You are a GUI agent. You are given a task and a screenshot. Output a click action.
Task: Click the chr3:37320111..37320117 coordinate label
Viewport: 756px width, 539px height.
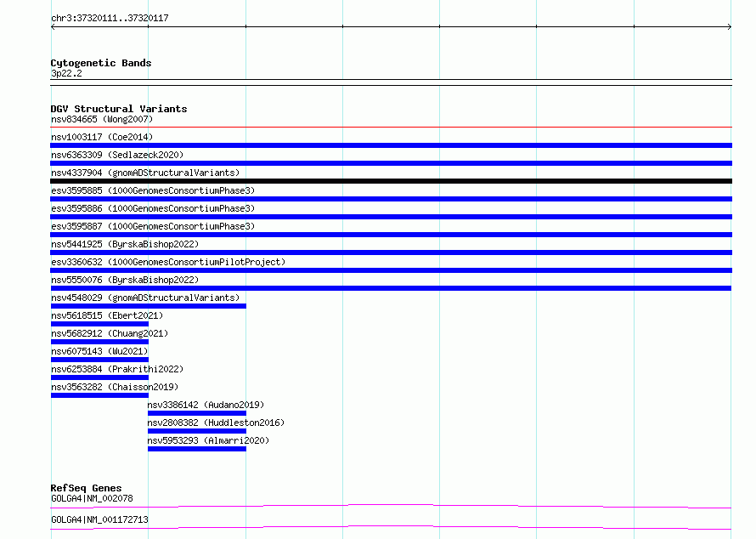coord(110,18)
